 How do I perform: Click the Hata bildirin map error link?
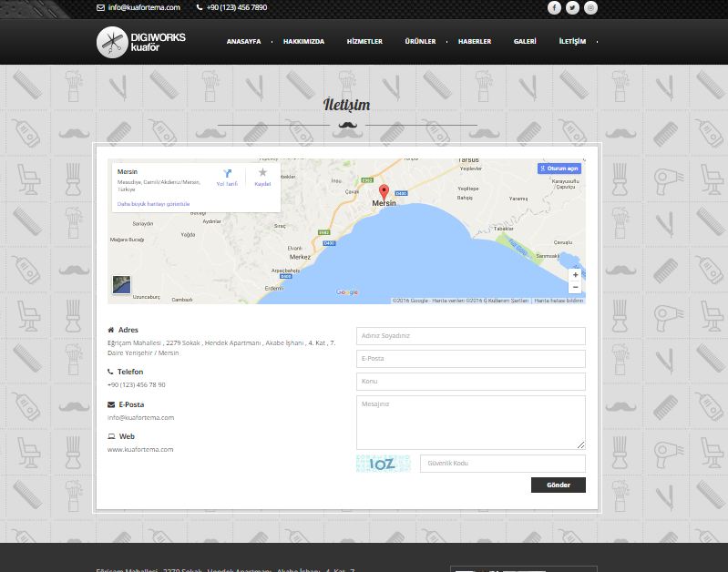(559, 301)
